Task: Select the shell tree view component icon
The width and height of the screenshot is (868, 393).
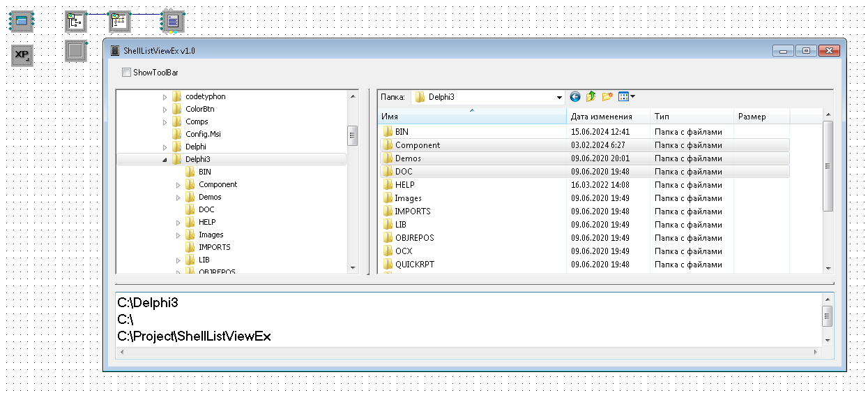Action: pyautogui.click(x=75, y=22)
